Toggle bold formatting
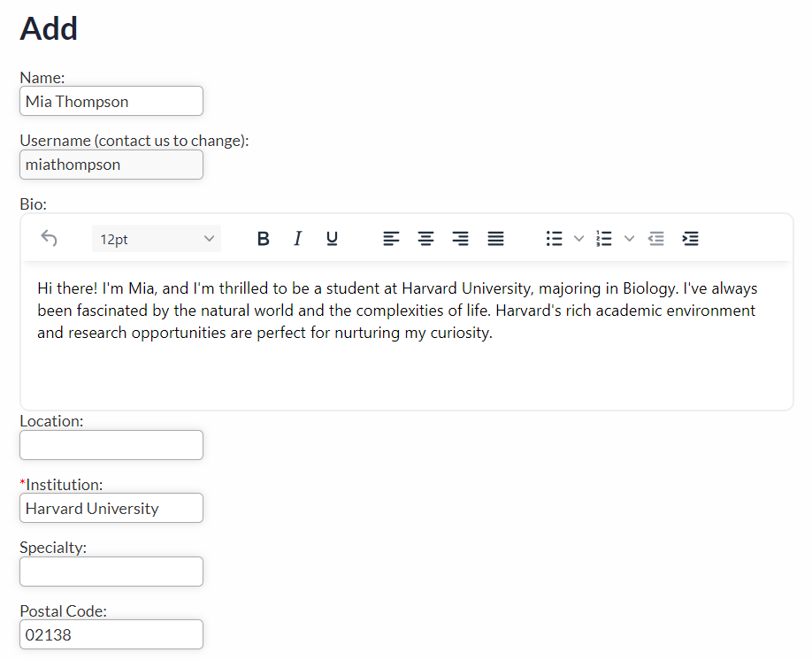 click(263, 238)
